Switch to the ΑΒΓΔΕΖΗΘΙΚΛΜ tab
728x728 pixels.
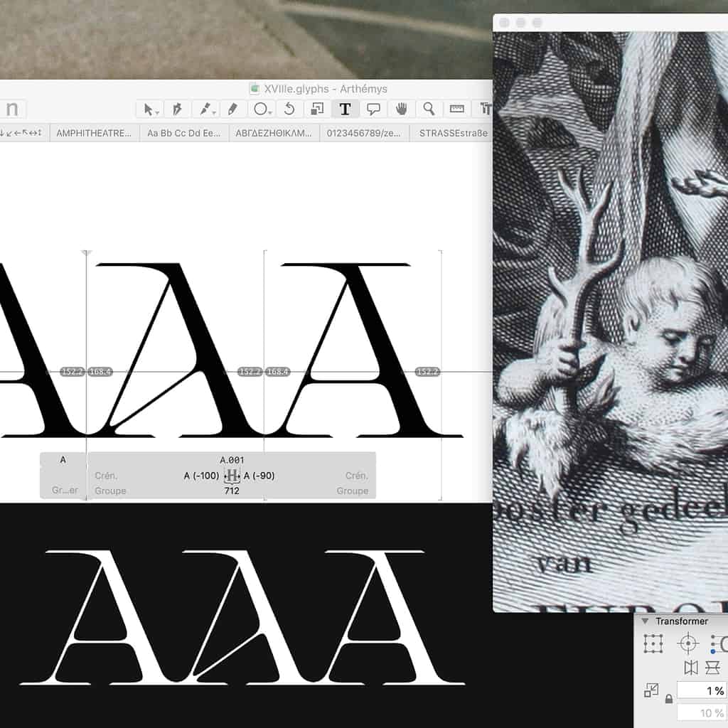(274, 133)
